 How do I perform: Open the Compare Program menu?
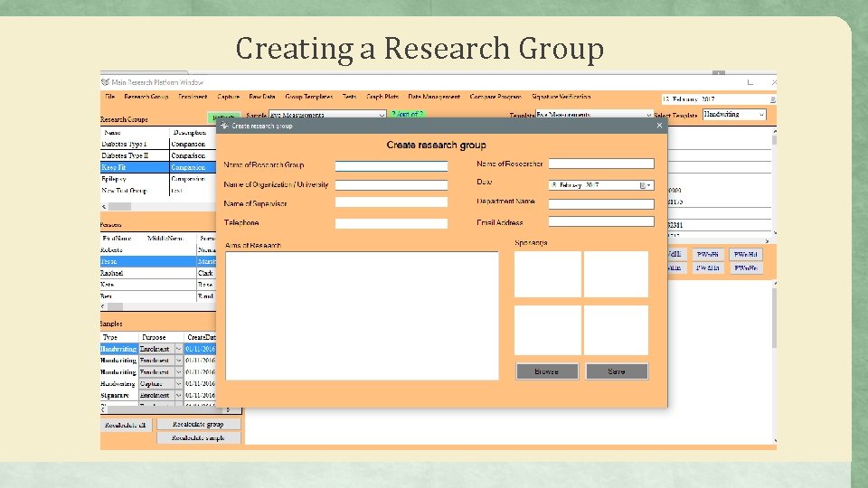coord(495,97)
